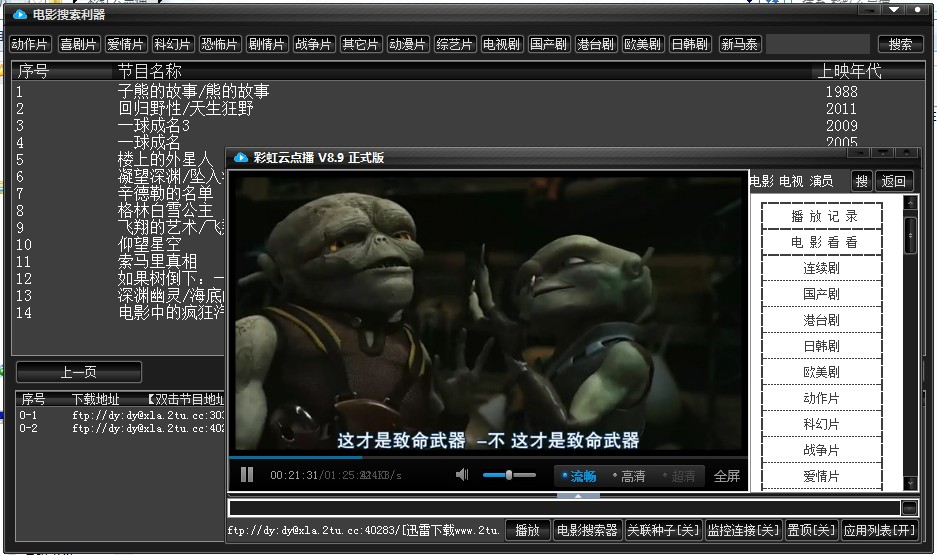Select row 10 仰望星空
This screenshot has height=555, width=937.
point(118,244)
